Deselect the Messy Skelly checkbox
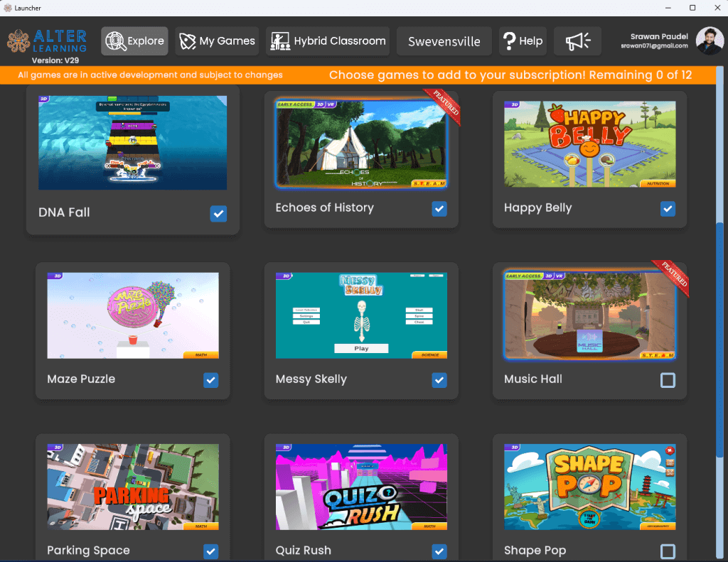 point(439,380)
